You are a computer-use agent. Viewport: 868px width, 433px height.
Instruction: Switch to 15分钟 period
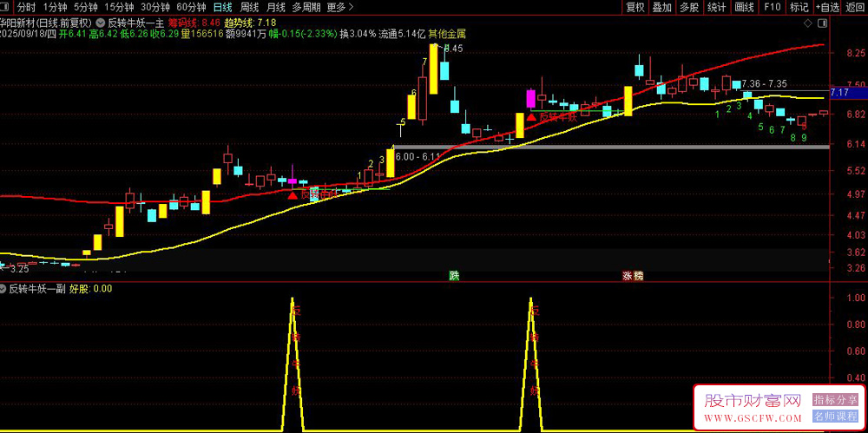[x=119, y=7]
